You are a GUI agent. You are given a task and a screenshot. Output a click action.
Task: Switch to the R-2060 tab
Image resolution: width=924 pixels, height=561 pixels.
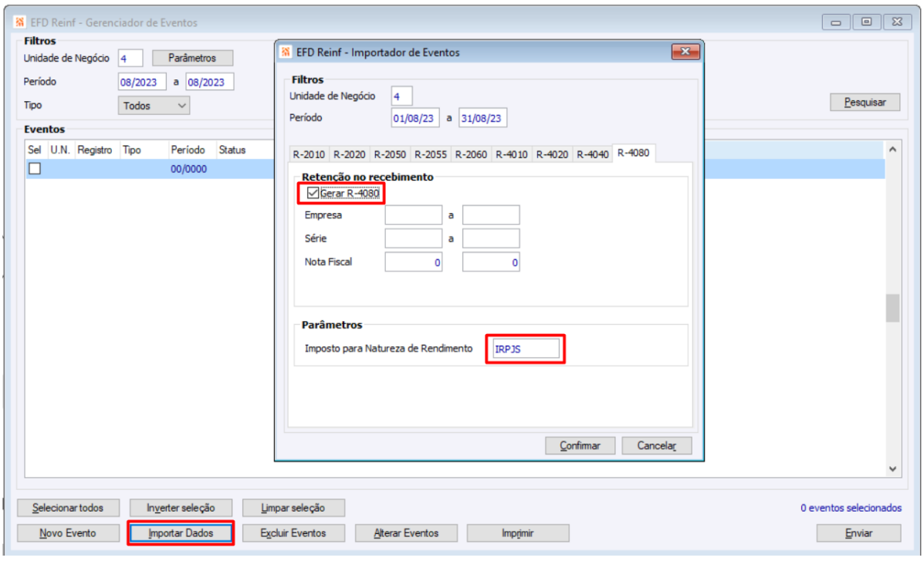point(472,154)
